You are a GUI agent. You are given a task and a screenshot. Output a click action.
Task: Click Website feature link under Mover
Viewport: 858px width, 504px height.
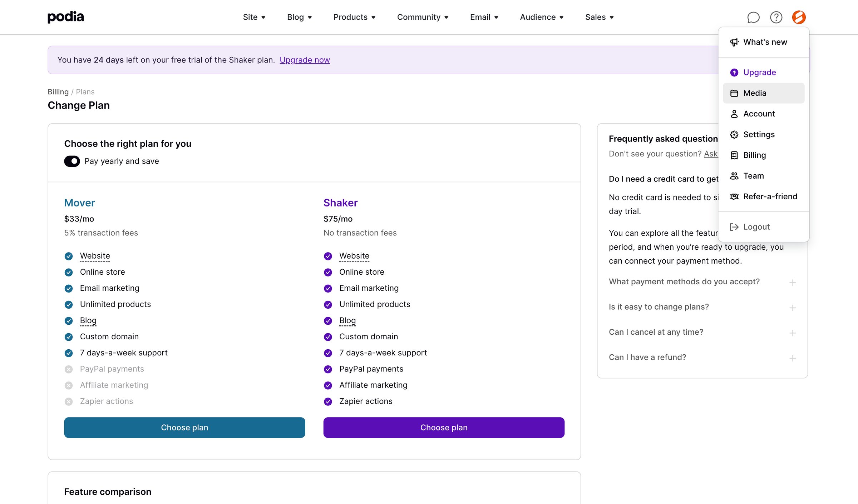(x=95, y=256)
